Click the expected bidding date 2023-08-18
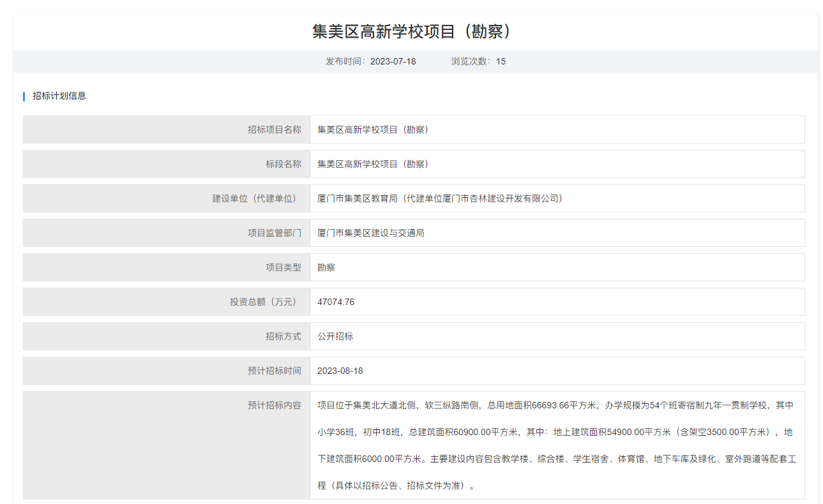The height and width of the screenshot is (504, 823). point(340,371)
